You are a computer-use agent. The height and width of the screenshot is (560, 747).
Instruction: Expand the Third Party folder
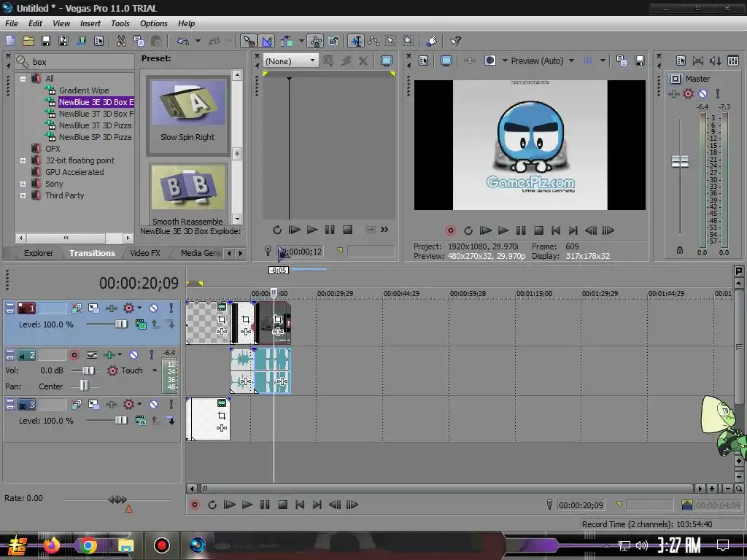[x=23, y=195]
